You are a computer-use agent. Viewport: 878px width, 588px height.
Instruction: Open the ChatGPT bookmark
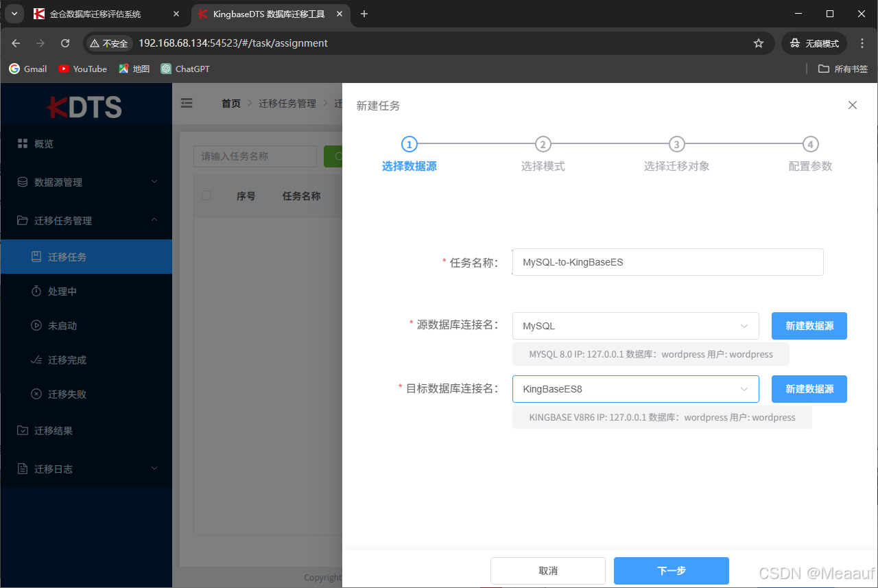[x=185, y=69]
